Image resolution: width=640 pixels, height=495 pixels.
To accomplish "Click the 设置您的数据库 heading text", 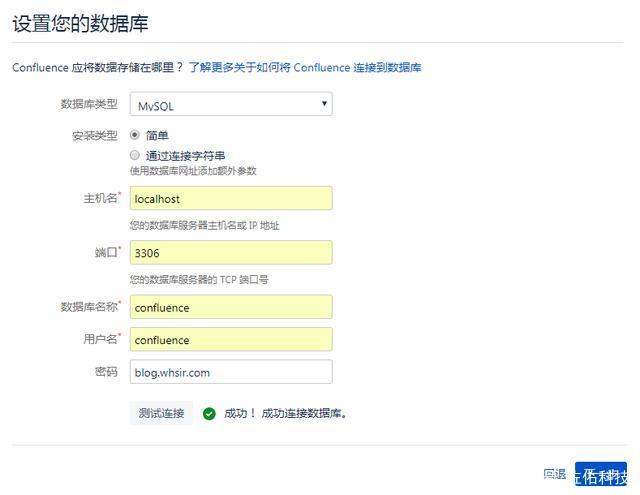I will (x=80, y=23).
